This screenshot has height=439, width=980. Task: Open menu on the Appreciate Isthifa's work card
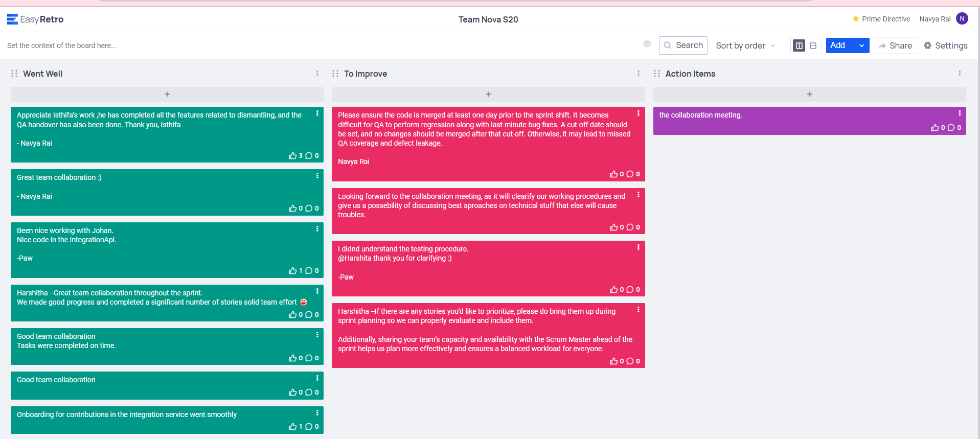click(317, 113)
